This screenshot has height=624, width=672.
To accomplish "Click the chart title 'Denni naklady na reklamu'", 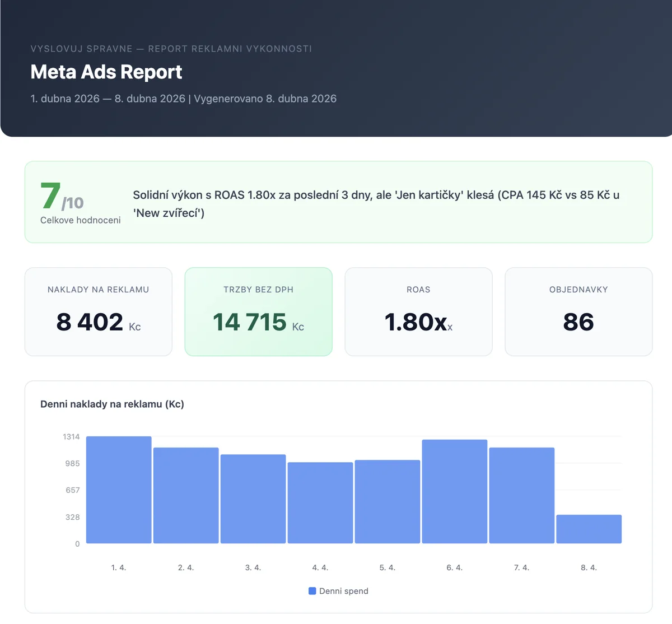I will coord(112,404).
